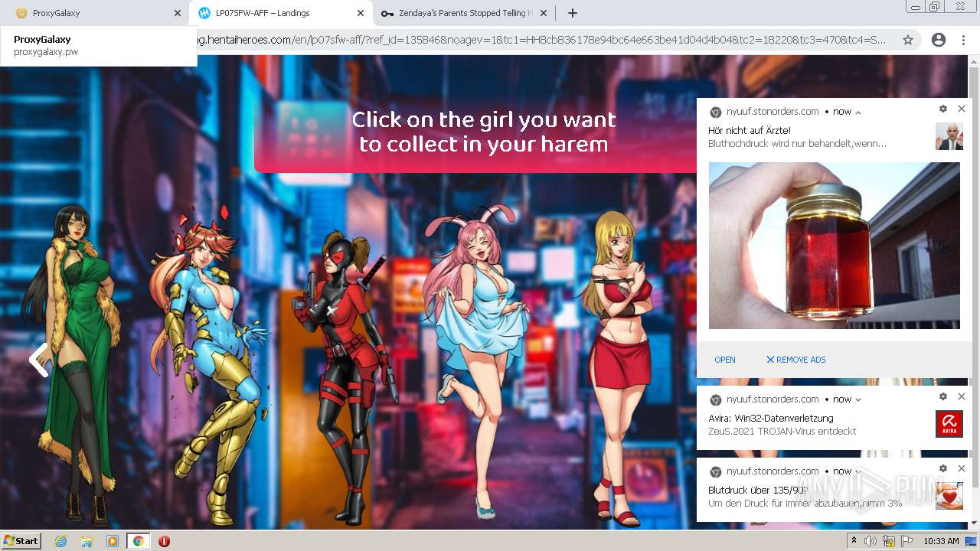Click the doctor thumbnail in the notification
980x551 pixels.
click(949, 136)
